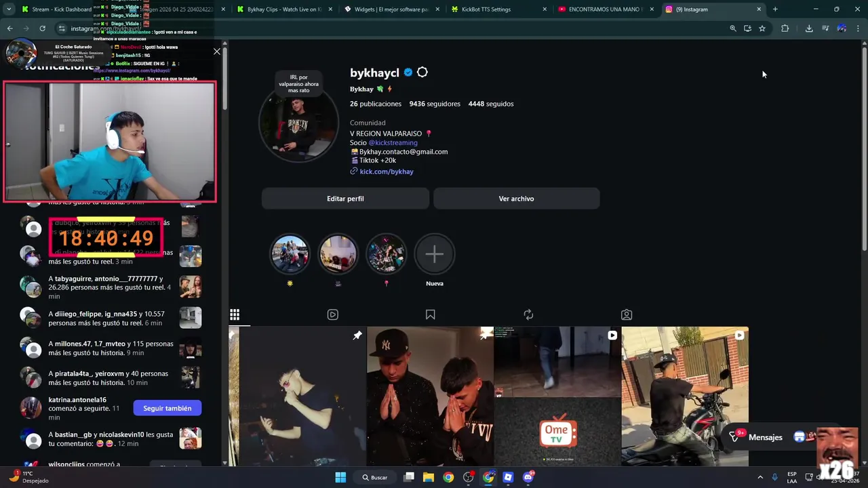View the 9436 seguidores list
This screenshot has width=868, height=488.
click(435, 104)
